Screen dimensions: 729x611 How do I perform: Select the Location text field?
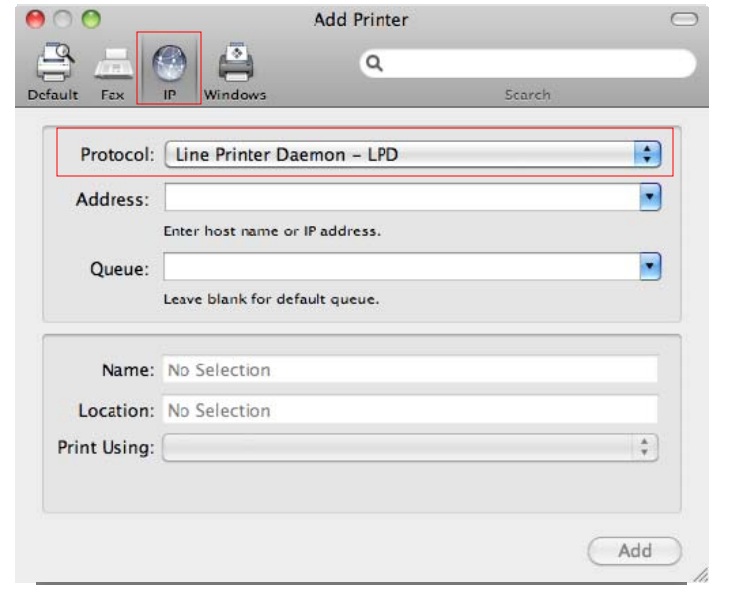point(410,410)
